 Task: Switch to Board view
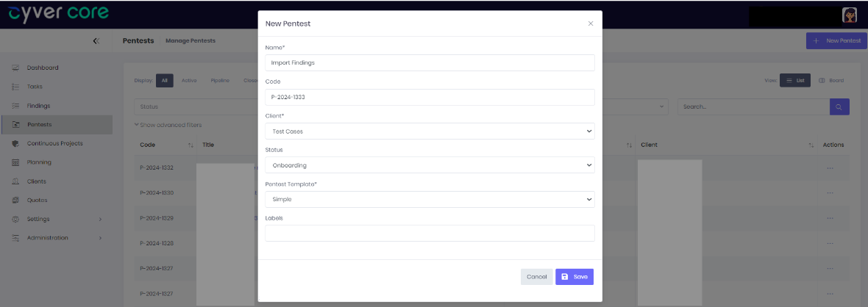(831, 80)
